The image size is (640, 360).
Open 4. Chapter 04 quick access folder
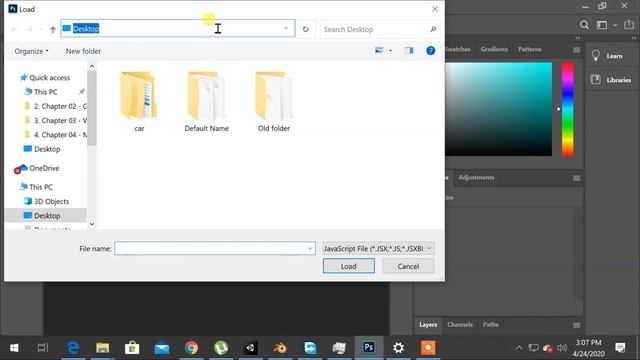tap(56, 135)
